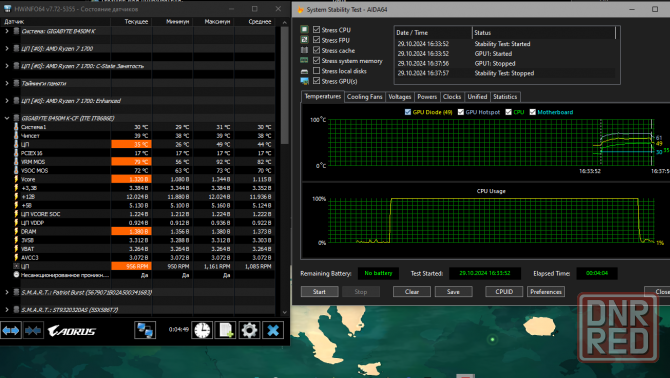Click the Start button in AIDA64
The height and width of the screenshot is (378, 670).
pos(319,292)
